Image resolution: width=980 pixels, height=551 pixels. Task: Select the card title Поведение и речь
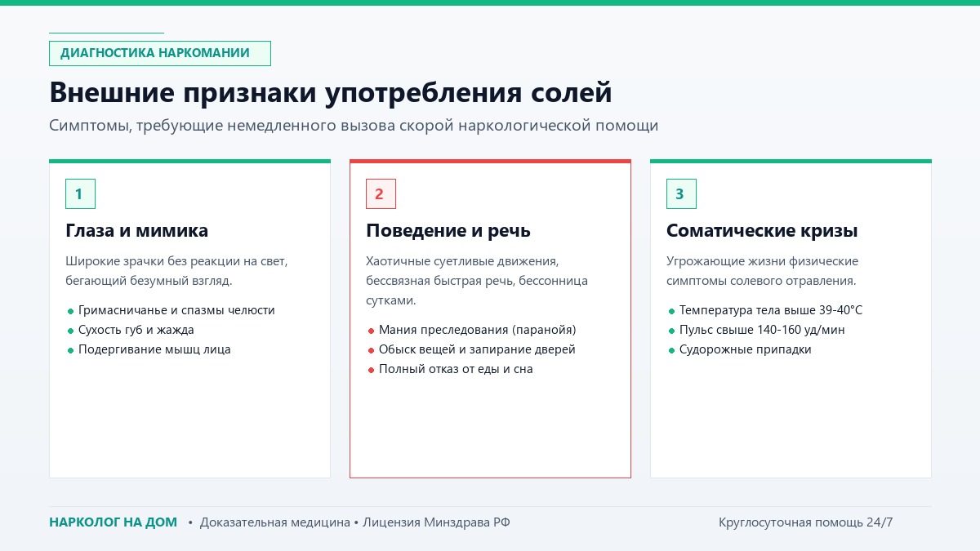pyautogui.click(x=448, y=231)
